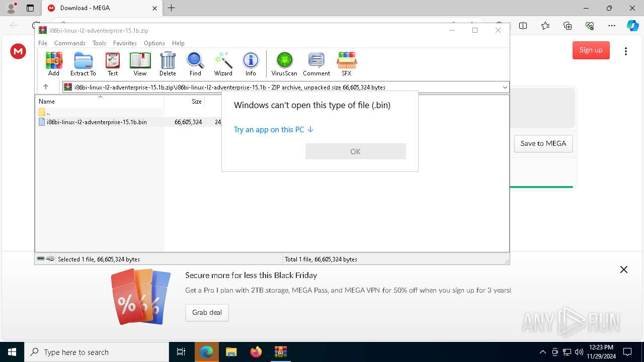The height and width of the screenshot is (362, 644).
Task: Click Save to MEGA button
Action: tap(543, 143)
